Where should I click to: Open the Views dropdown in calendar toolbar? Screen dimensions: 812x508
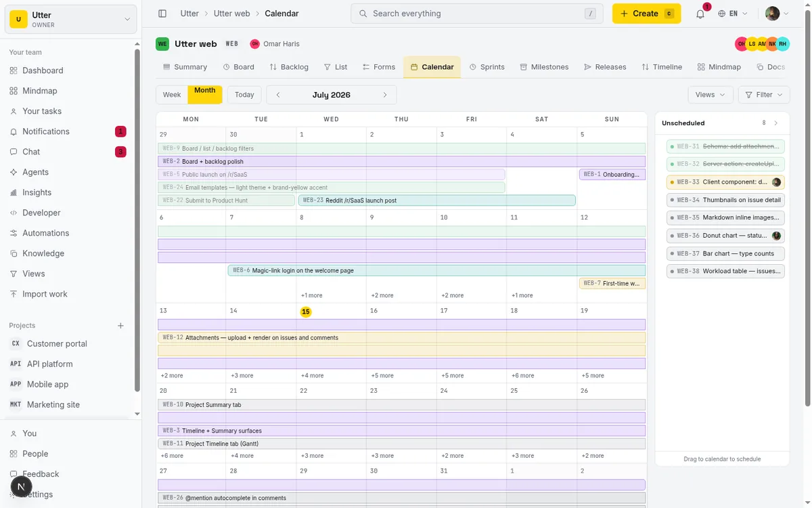point(710,95)
